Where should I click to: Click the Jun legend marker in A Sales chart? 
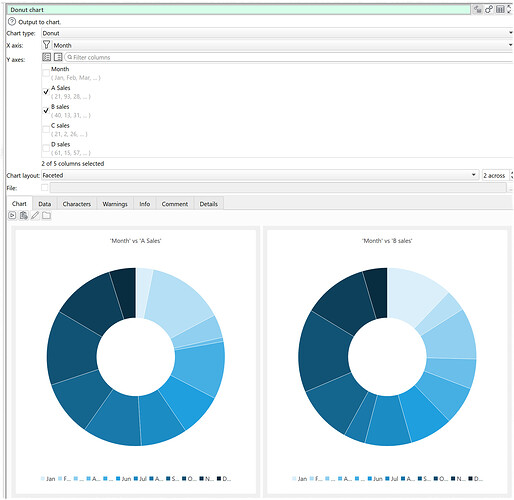118,479
